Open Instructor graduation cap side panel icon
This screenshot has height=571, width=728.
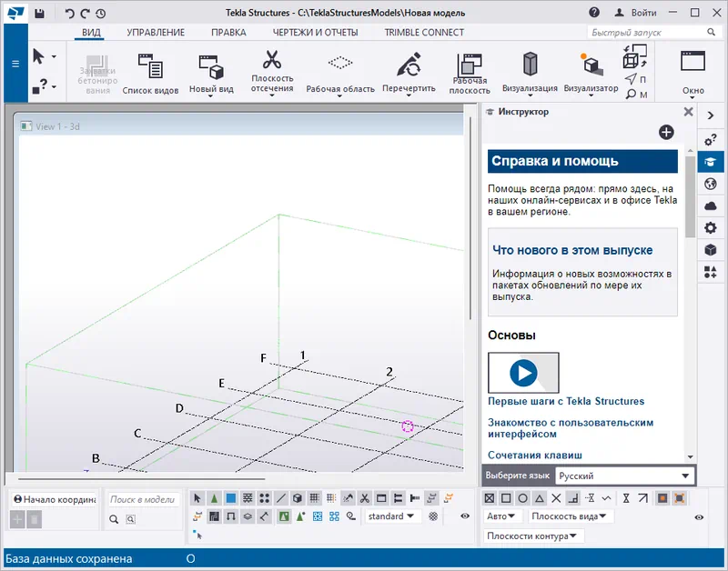710,162
